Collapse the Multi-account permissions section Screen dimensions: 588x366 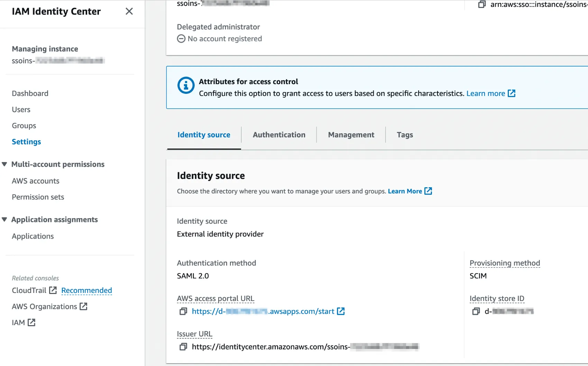(4, 164)
